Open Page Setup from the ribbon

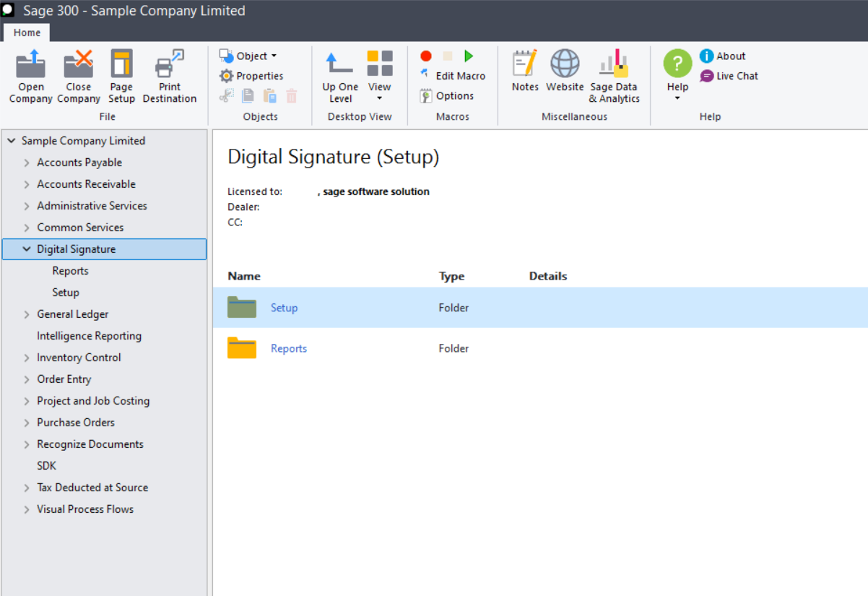click(121, 76)
